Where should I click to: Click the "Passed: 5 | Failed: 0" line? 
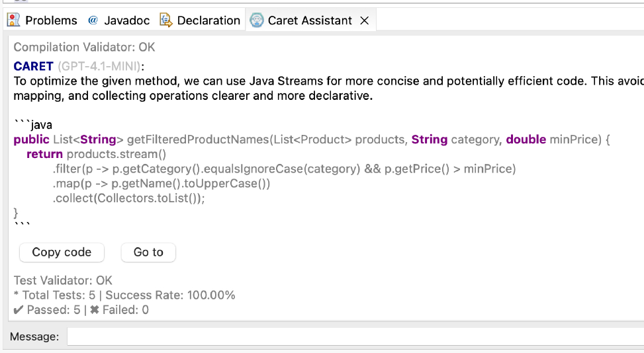(81, 310)
